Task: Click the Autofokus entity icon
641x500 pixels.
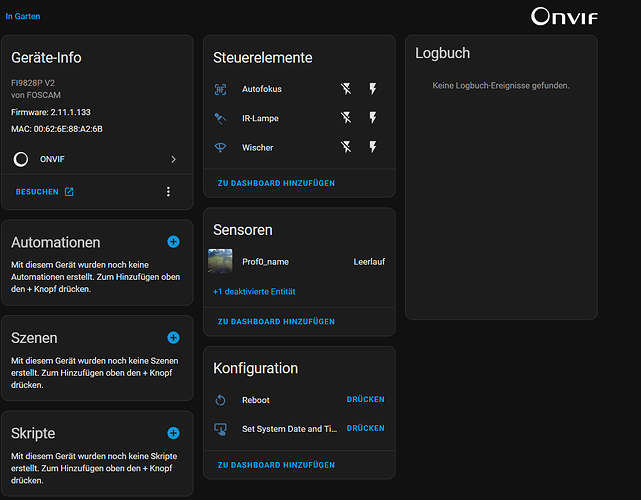Action: [220, 89]
